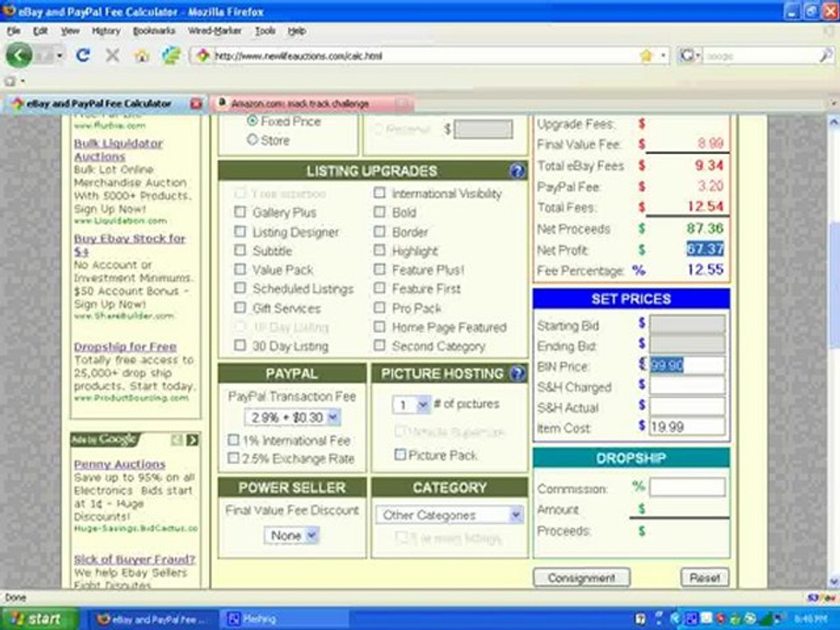Select the Fixed Price radio button
The image size is (840, 630).
coord(252,121)
